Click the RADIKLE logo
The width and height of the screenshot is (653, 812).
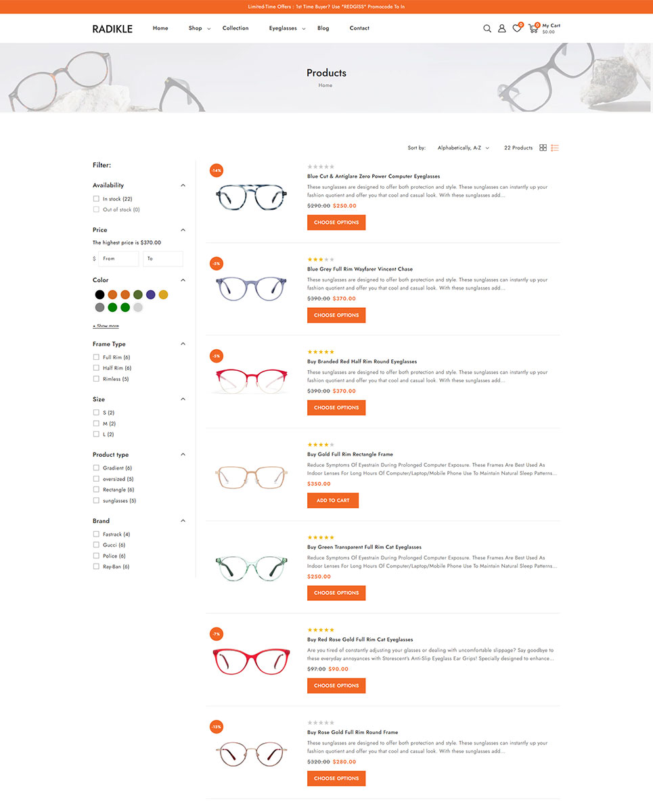[x=112, y=28]
